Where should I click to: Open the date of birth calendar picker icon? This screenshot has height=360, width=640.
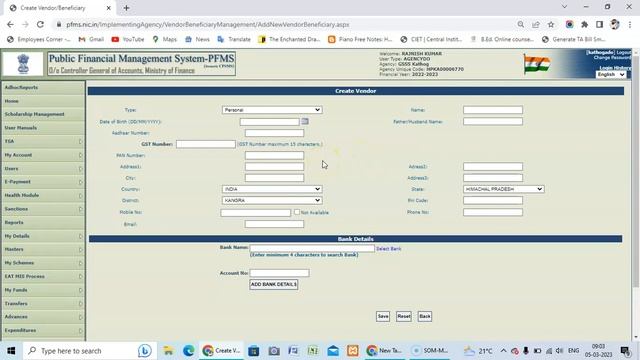point(305,121)
